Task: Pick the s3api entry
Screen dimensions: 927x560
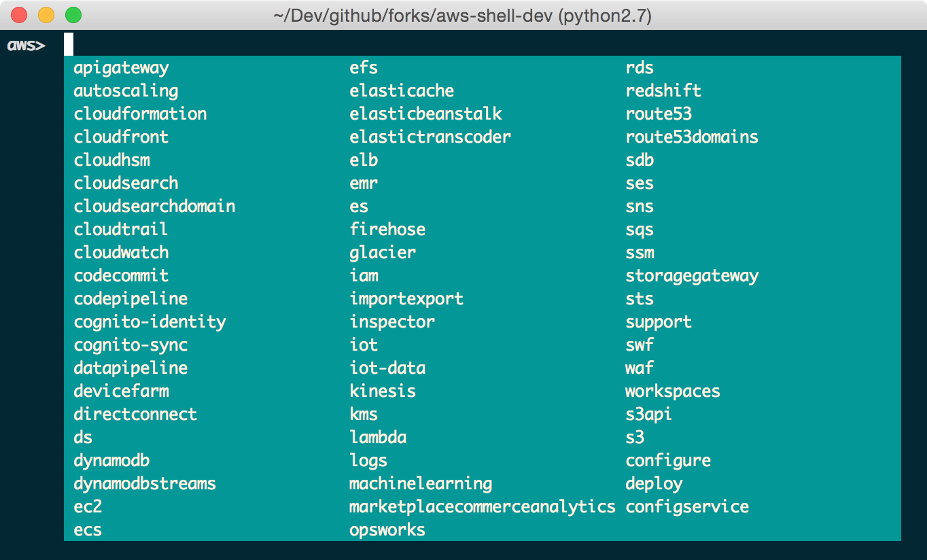Action: click(x=649, y=415)
